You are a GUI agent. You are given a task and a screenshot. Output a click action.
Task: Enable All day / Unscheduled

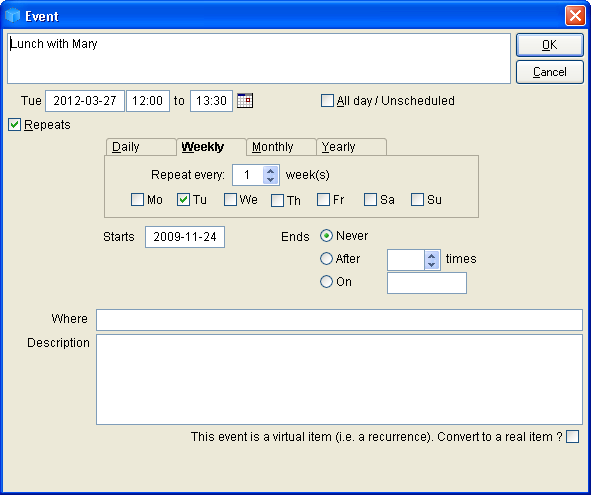tap(327, 101)
